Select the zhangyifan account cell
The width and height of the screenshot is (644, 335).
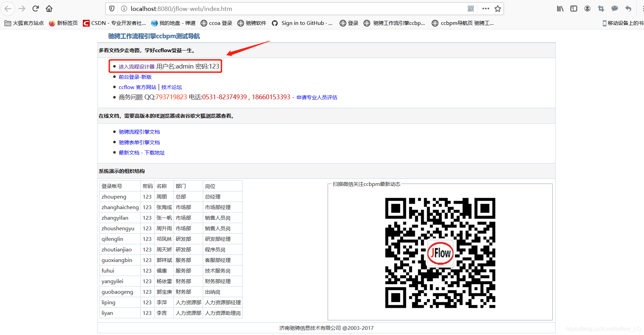click(x=120, y=218)
